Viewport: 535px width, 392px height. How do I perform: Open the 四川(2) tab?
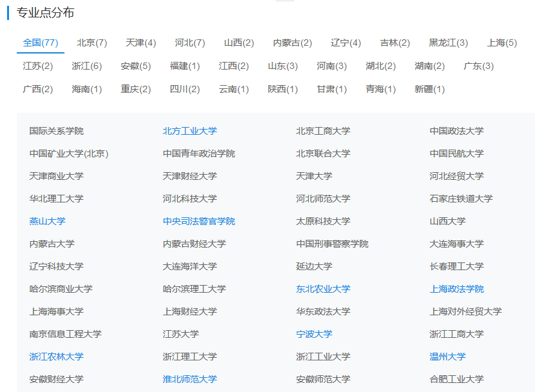pos(184,90)
